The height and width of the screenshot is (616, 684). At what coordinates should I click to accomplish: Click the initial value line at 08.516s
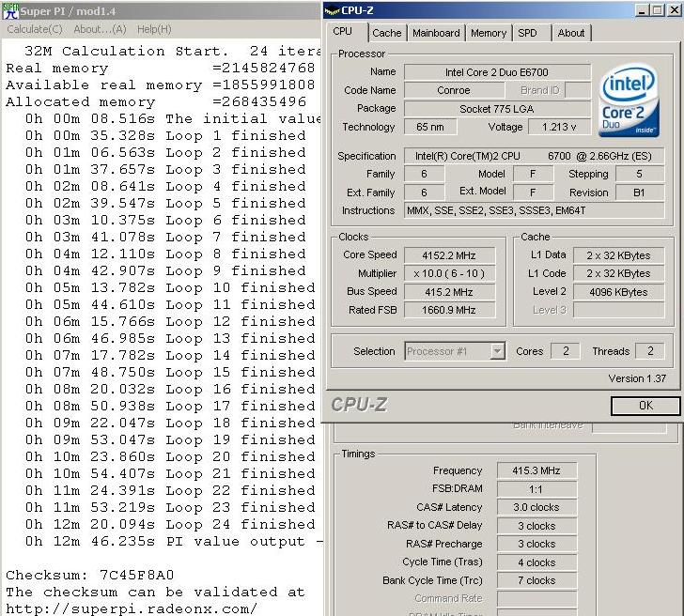173,118
